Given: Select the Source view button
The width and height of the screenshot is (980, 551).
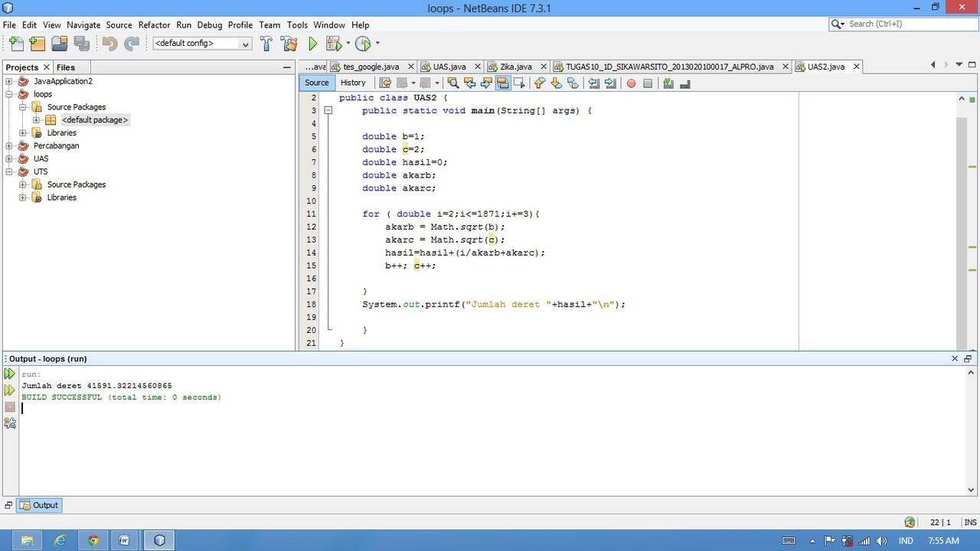Looking at the screenshot, I should 316,83.
